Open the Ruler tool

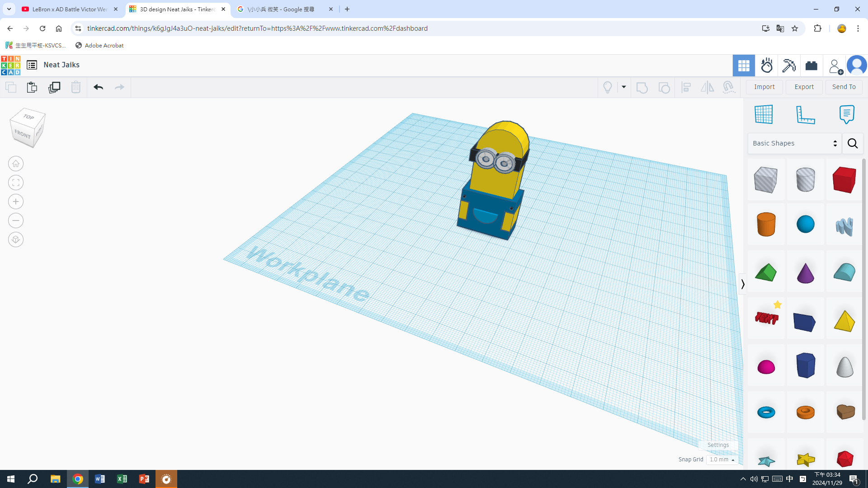805,114
